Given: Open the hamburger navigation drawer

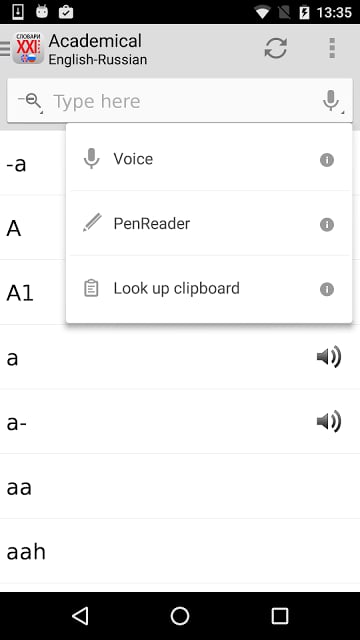Looking at the screenshot, I should pos(5,48).
